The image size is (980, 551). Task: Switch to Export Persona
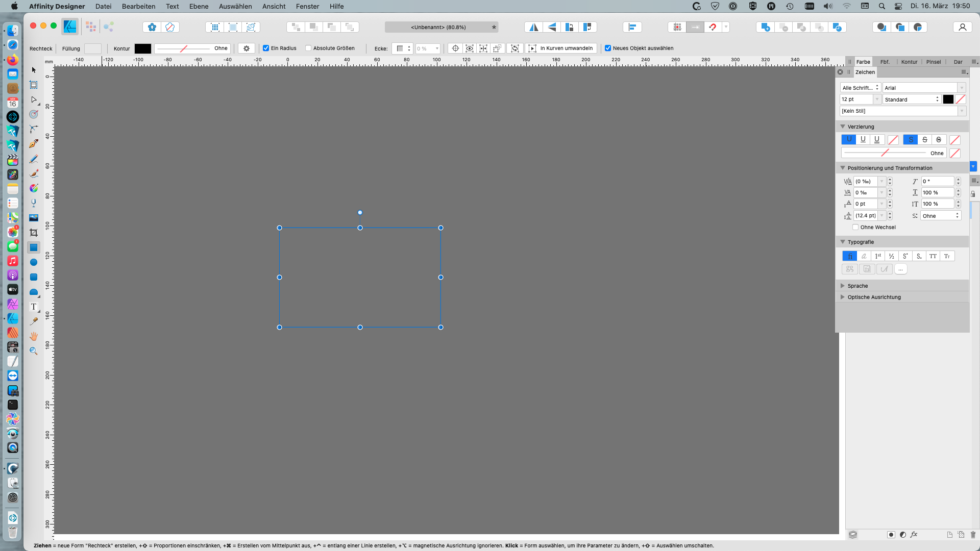[x=109, y=27]
